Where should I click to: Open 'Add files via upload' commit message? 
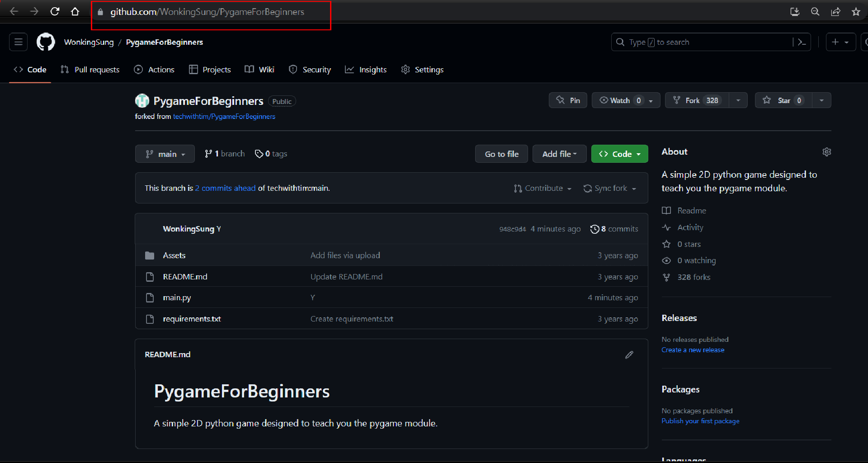[345, 255]
